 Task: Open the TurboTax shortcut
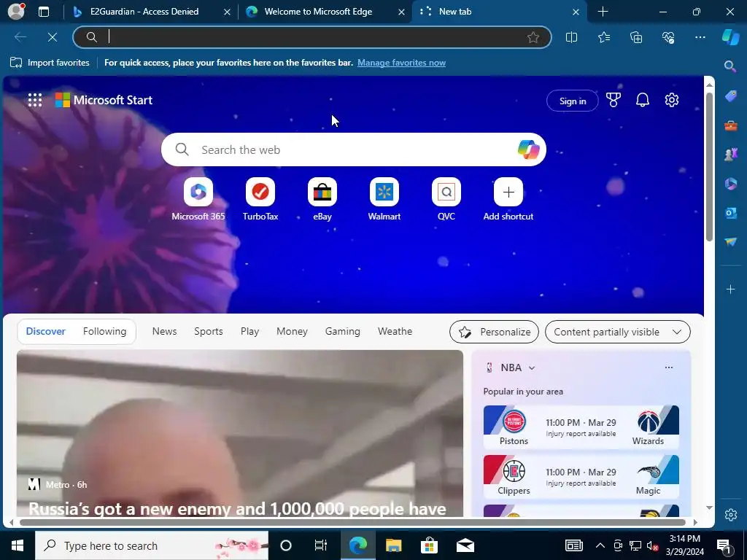260,200
